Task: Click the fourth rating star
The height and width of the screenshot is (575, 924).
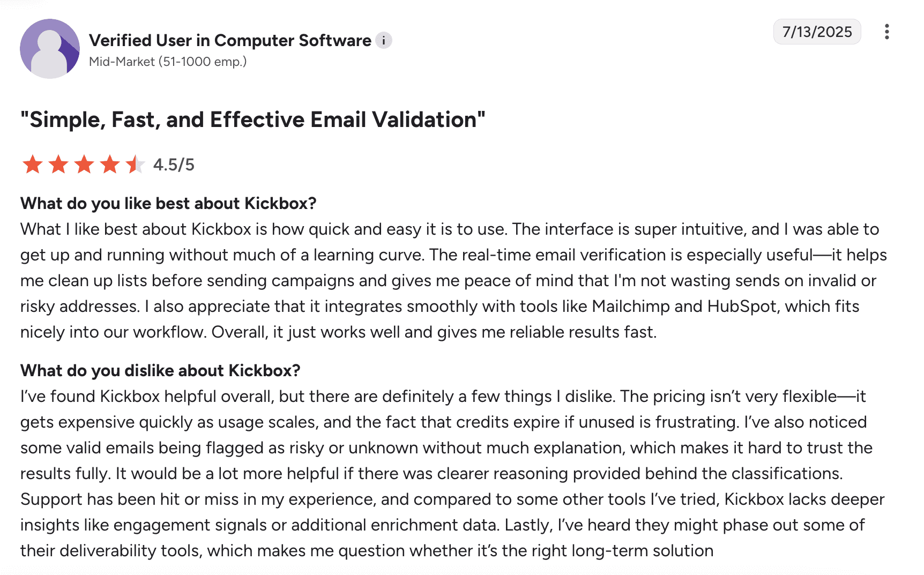Action: [110, 165]
